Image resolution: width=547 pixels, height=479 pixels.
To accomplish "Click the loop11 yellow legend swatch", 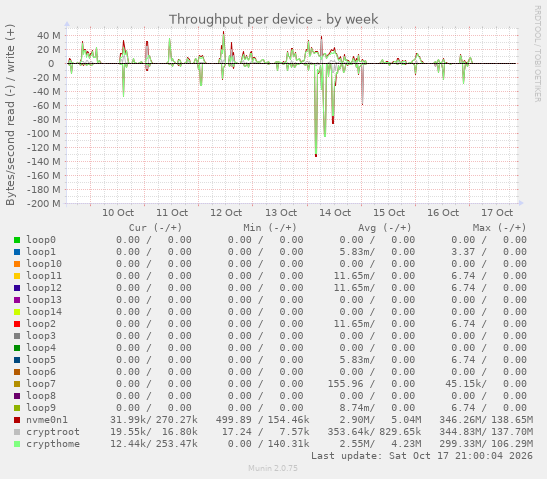I will (x=17, y=276).
